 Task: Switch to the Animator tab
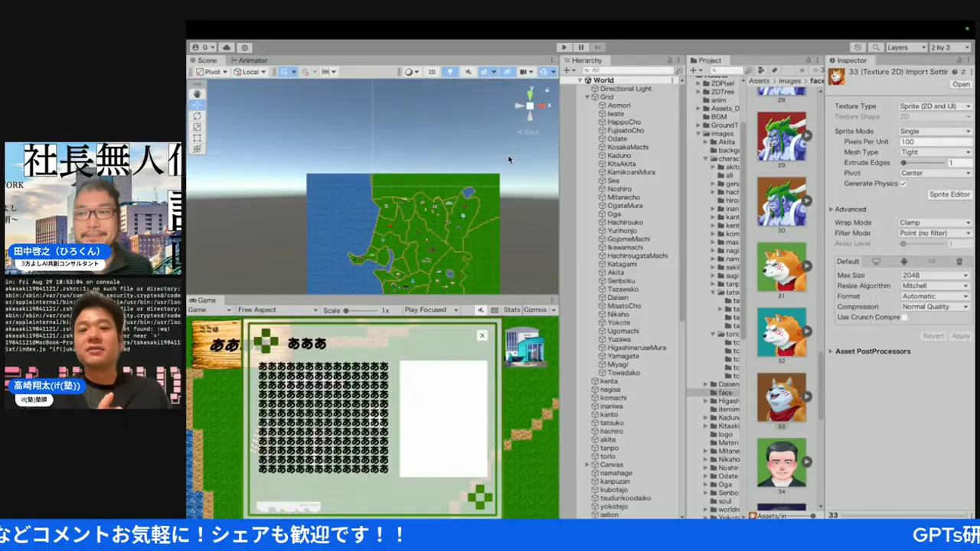248,60
